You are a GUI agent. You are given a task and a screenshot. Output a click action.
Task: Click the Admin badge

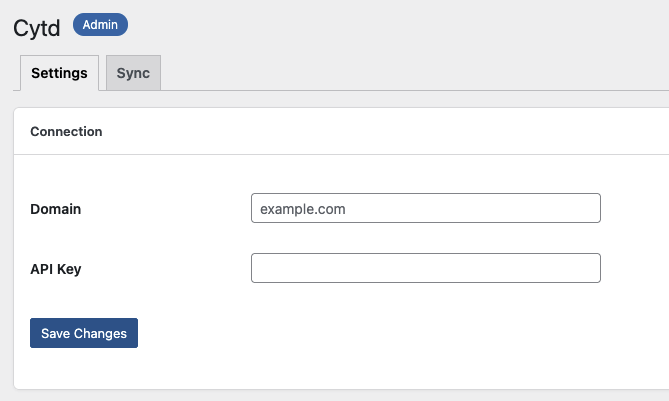(100, 25)
